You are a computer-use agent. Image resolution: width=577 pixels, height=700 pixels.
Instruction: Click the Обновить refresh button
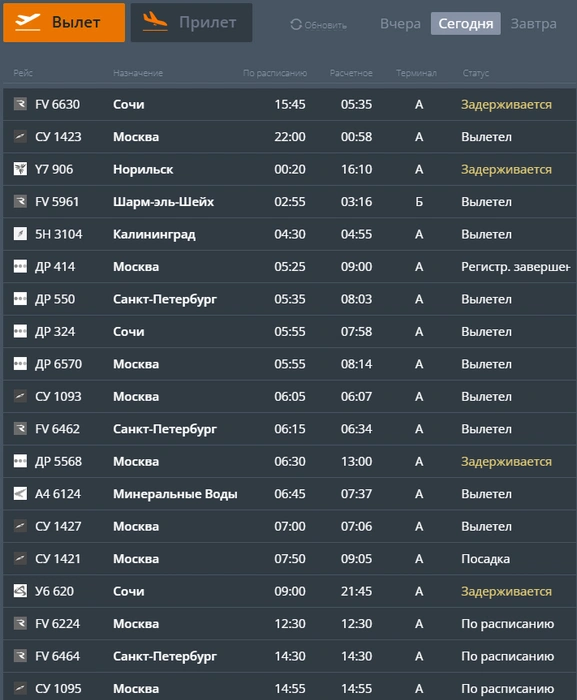point(318,25)
